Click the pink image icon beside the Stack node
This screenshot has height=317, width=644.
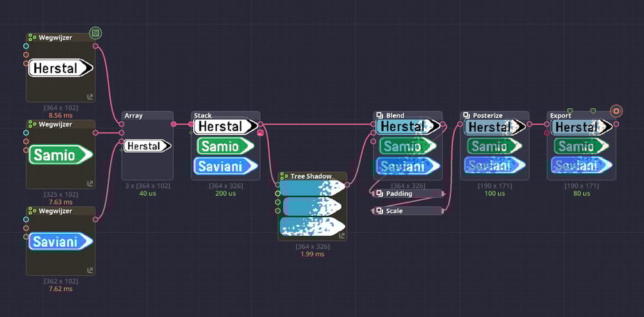[260, 132]
